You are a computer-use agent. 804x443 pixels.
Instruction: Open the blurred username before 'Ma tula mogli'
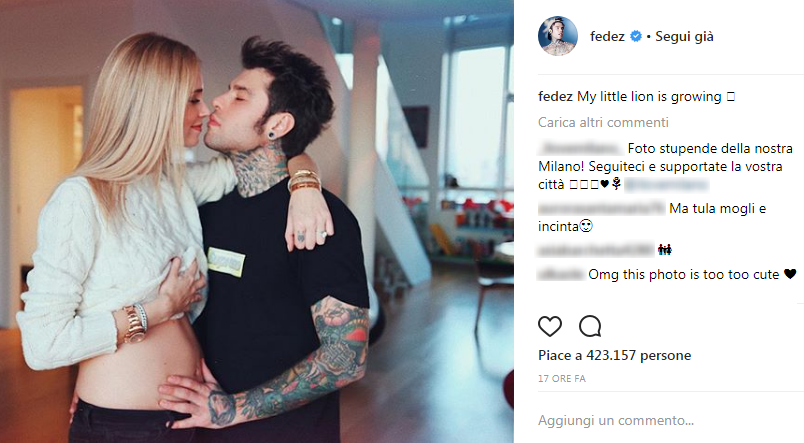point(601,209)
